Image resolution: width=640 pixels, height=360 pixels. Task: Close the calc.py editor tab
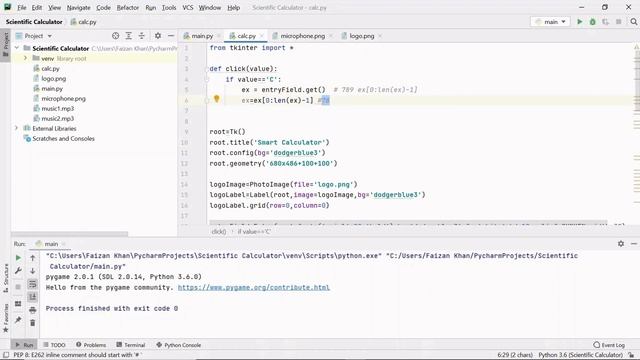click(262, 36)
